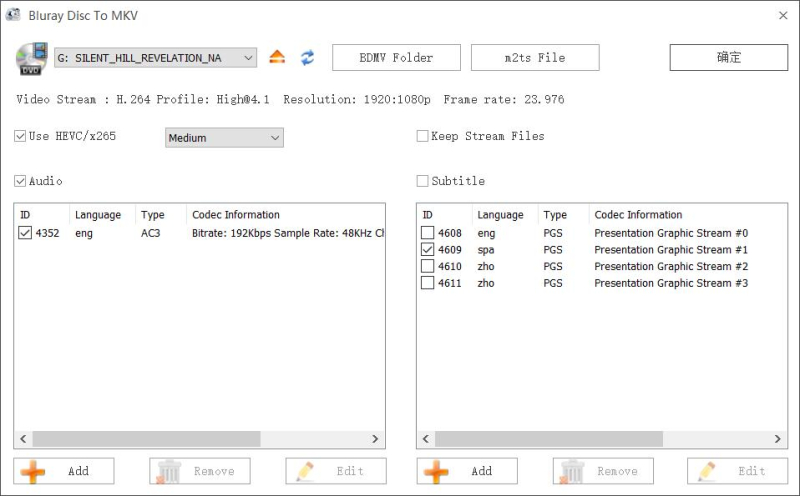
Task: Click the plus icon to add audio
Action: (33, 471)
